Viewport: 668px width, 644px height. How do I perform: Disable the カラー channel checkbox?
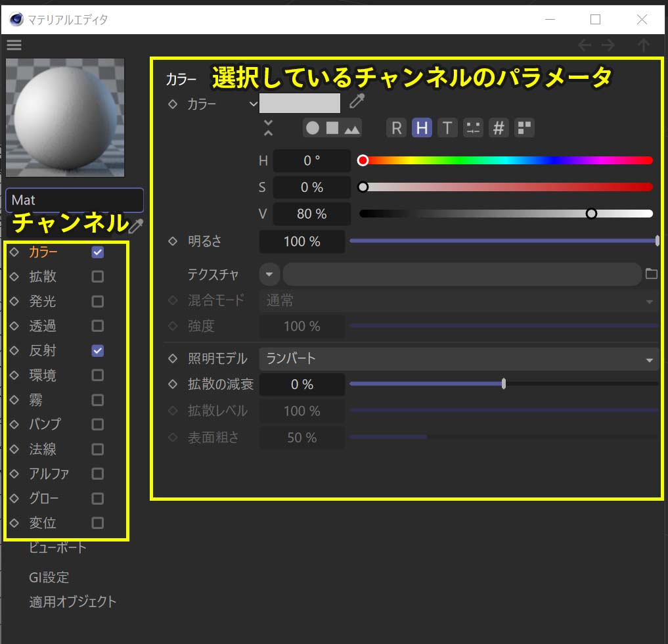(x=98, y=252)
